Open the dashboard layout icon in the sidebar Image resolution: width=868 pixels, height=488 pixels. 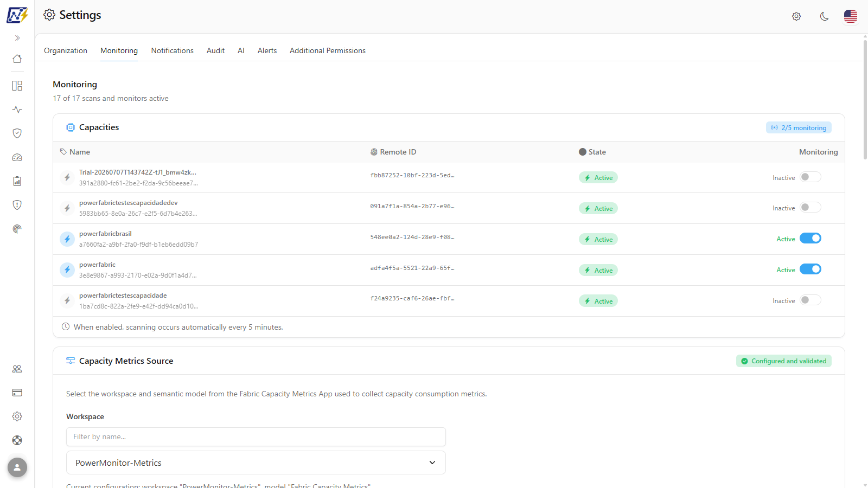point(17,86)
